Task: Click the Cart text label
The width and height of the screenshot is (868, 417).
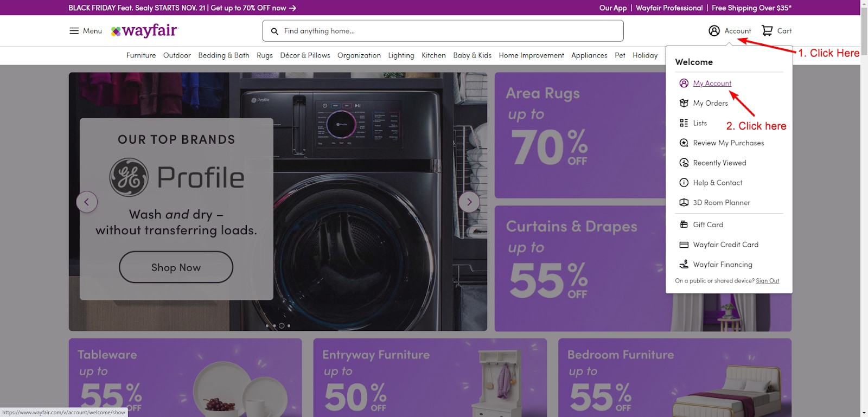Action: pos(784,31)
